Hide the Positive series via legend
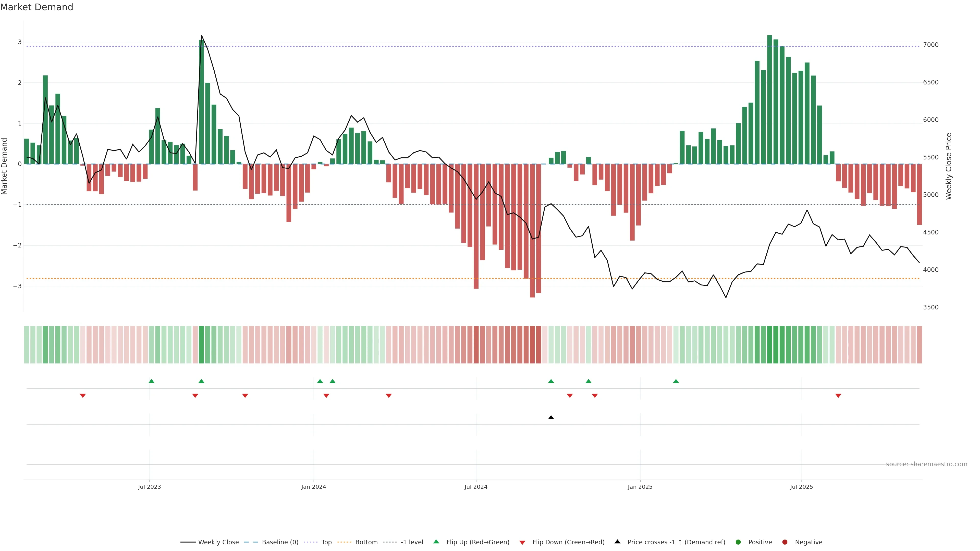 pyautogui.click(x=760, y=542)
